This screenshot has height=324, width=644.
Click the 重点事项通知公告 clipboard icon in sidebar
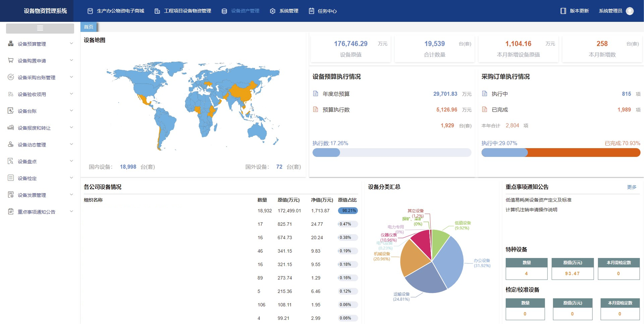[x=10, y=211]
